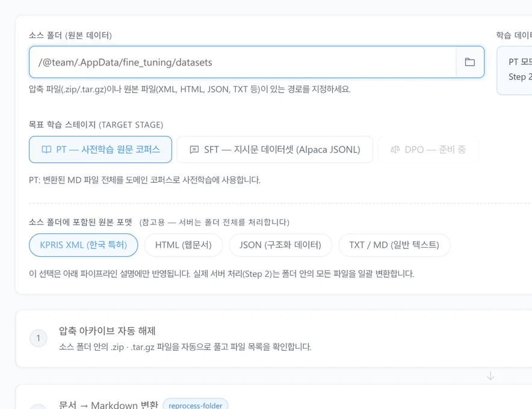Expand the 문서 → Markdown 변환 step
The image size is (532, 409).
pos(274,397)
